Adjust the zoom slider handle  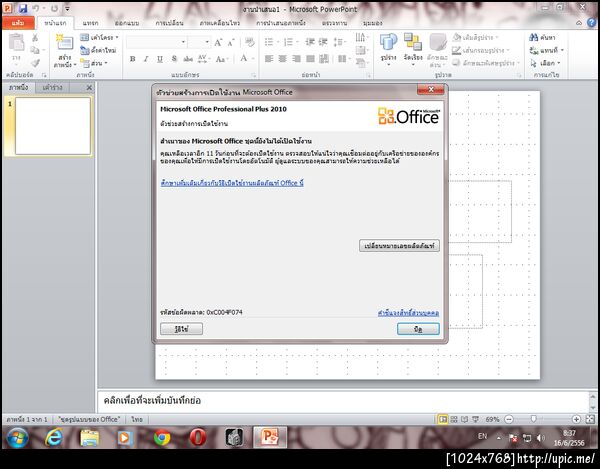(533, 420)
